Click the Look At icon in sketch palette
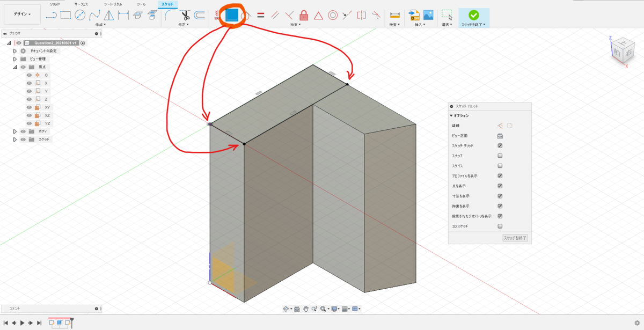 pos(500,135)
